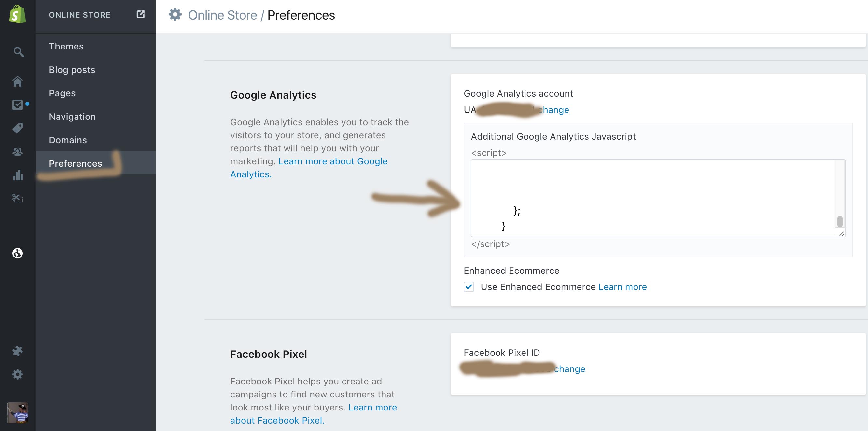Select the Online Store globe icon
Image resolution: width=868 pixels, height=431 pixels.
click(x=18, y=253)
